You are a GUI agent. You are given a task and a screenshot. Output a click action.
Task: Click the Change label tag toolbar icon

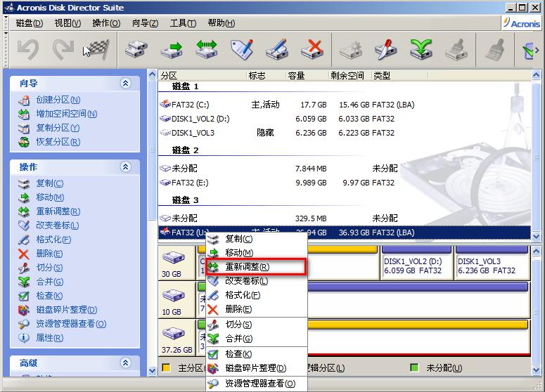click(242, 50)
